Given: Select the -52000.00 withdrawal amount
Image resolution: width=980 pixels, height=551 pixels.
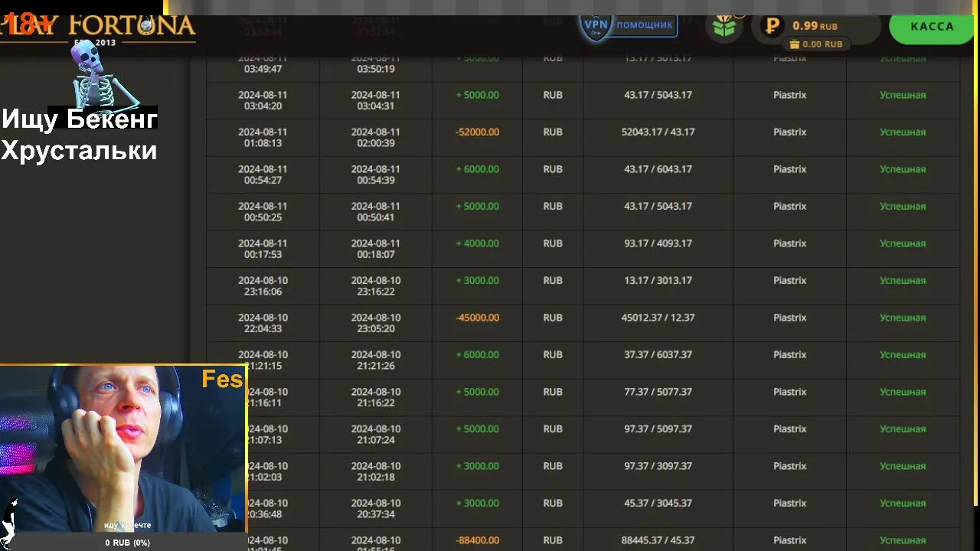Looking at the screenshot, I should click(x=477, y=132).
